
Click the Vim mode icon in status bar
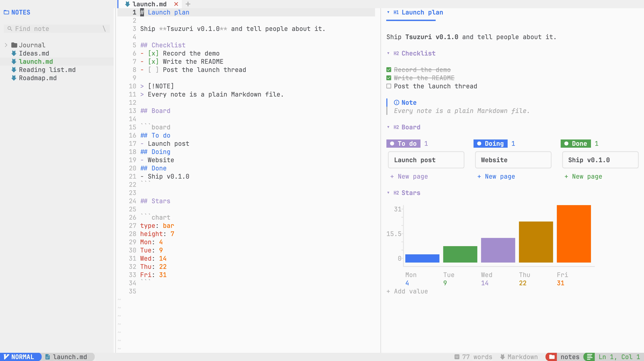pyautogui.click(x=6, y=357)
